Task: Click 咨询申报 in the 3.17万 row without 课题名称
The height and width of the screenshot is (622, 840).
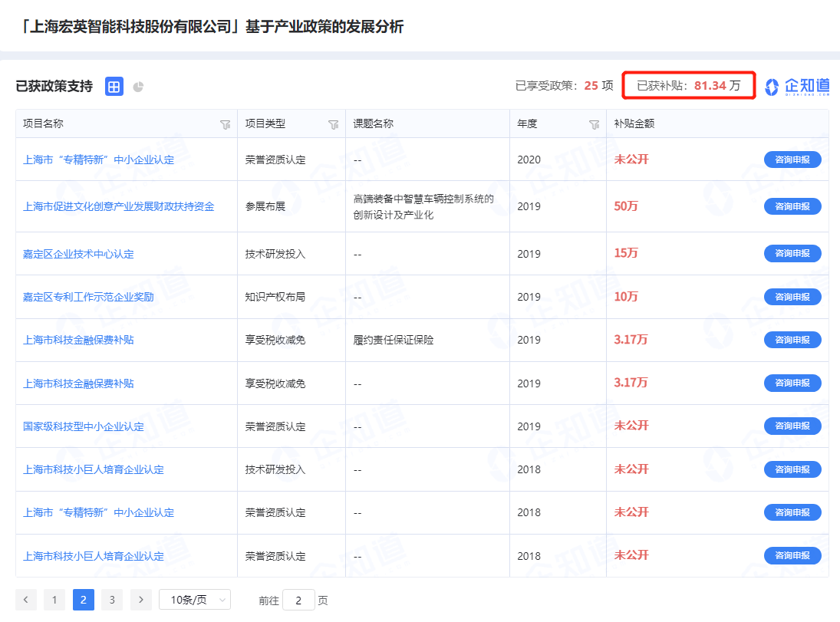Action: (x=792, y=383)
